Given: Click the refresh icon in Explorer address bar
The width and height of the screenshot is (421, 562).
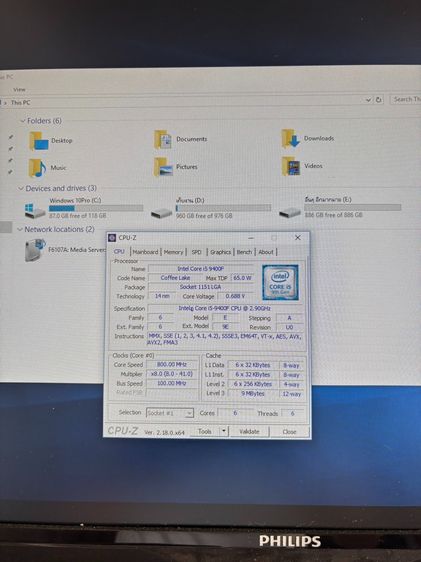Looking at the screenshot, I should pyautogui.click(x=378, y=100).
